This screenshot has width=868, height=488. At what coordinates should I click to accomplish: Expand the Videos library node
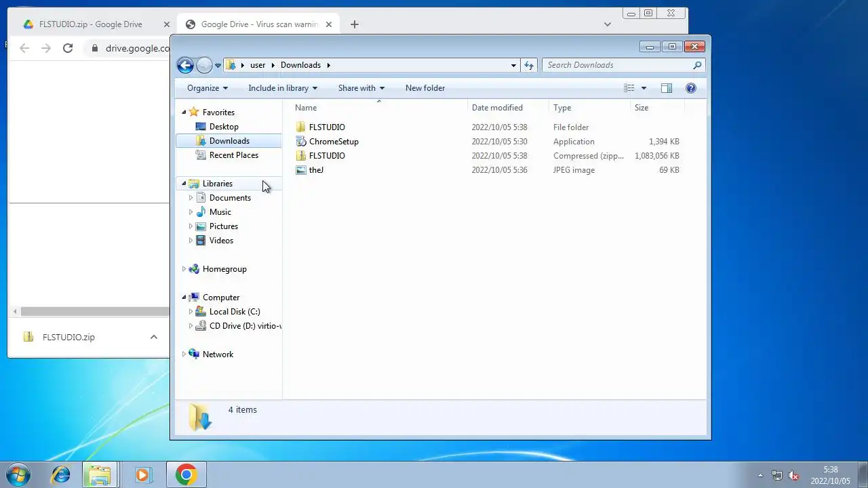pos(191,241)
